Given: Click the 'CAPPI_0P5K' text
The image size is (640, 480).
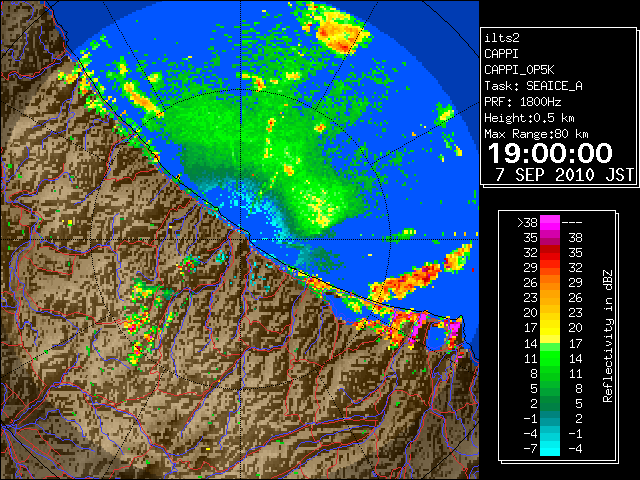Looking at the screenshot, I should tap(519, 70).
